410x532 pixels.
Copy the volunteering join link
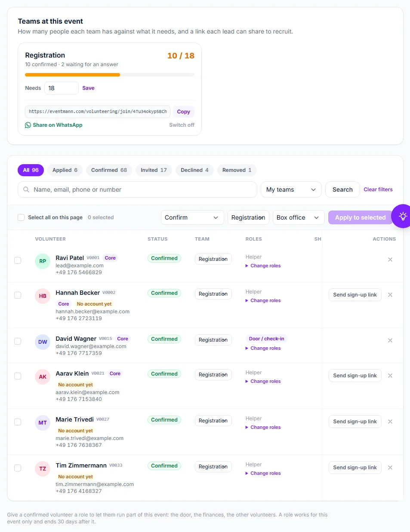click(x=184, y=112)
